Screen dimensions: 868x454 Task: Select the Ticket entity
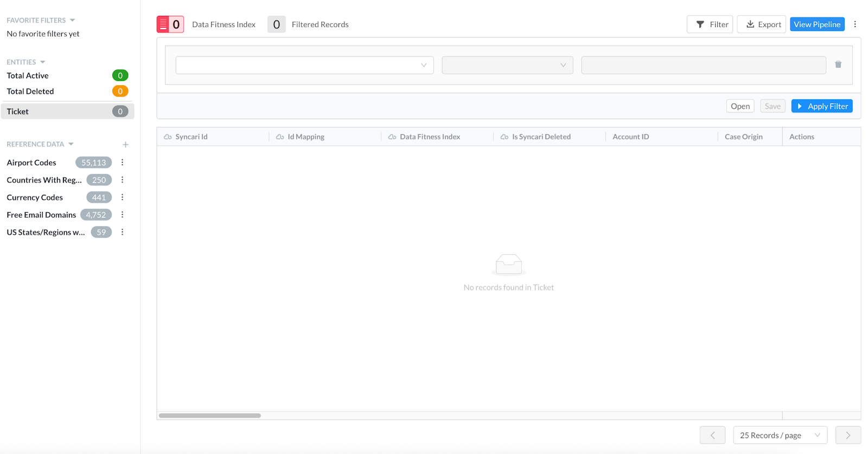67,111
